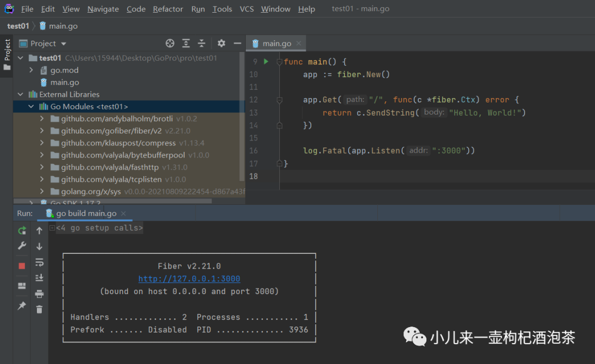
Task: Open the Refactor menu
Action: [x=168, y=9]
